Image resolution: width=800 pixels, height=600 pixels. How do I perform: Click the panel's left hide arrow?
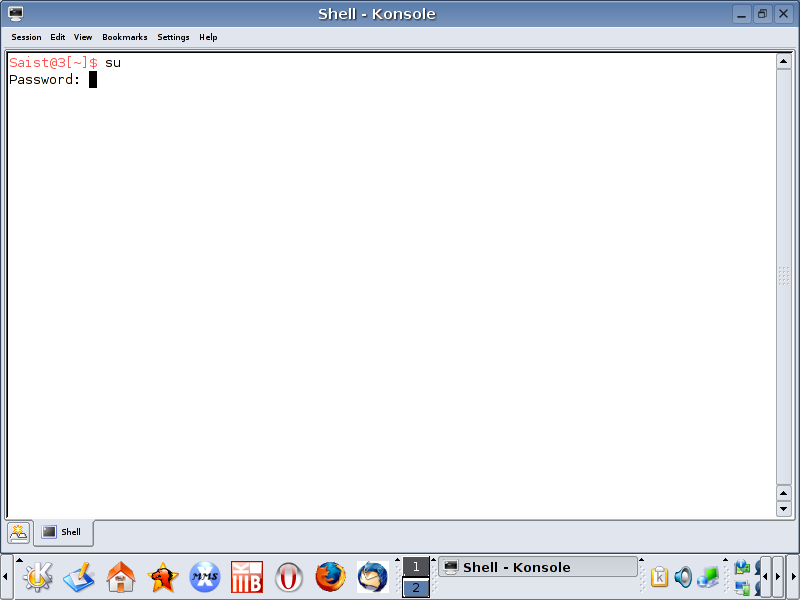click(x=5, y=577)
